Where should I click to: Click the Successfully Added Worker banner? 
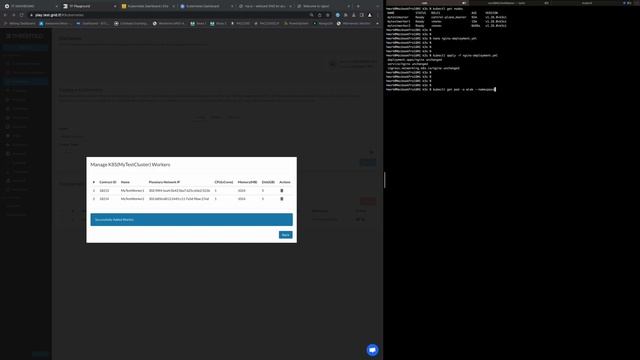[191, 220]
